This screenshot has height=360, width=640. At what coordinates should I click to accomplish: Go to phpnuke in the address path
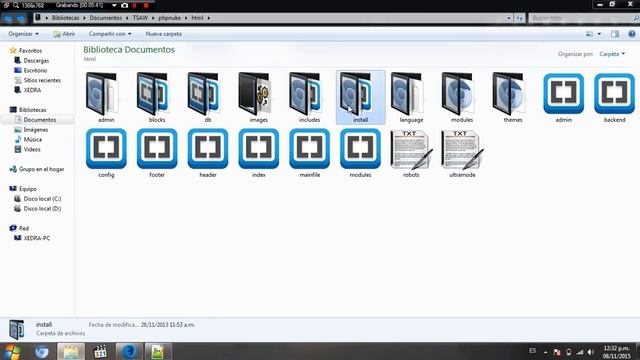click(169, 18)
